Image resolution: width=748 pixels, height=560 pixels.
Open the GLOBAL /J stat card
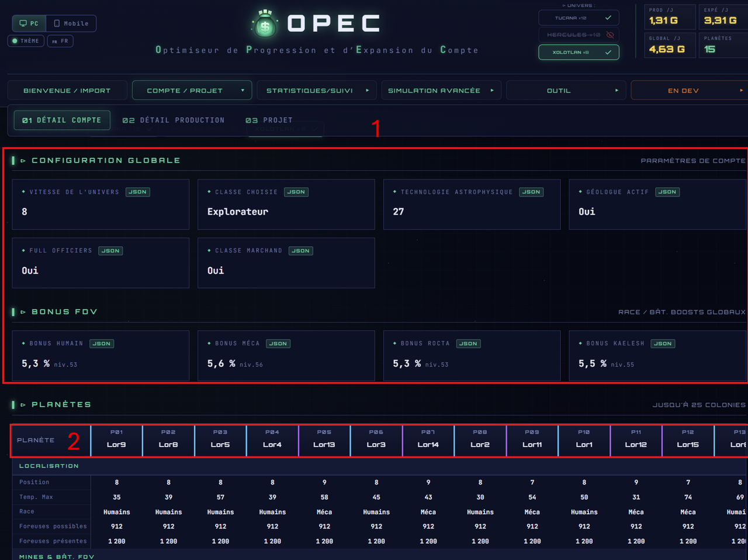670,45
